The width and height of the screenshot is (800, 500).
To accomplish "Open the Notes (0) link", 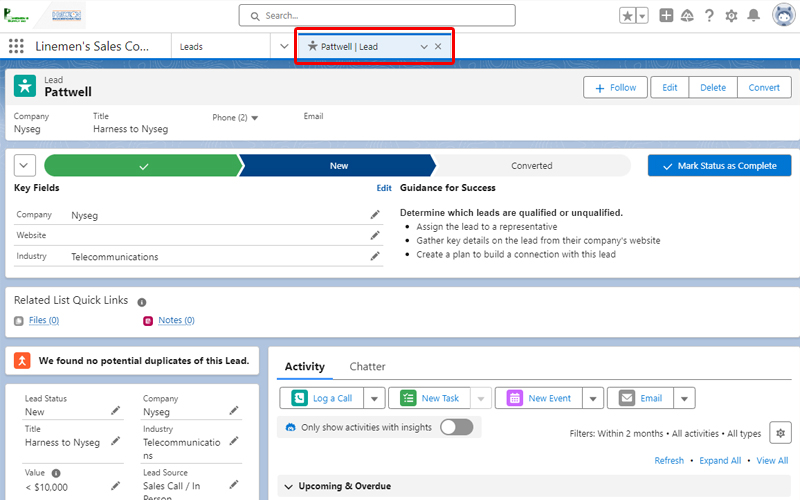I will [176, 320].
